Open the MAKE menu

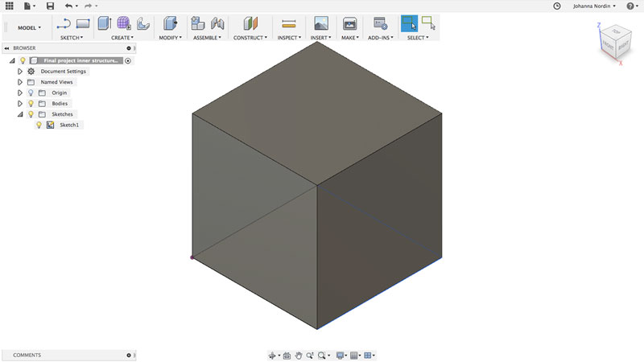350,37
